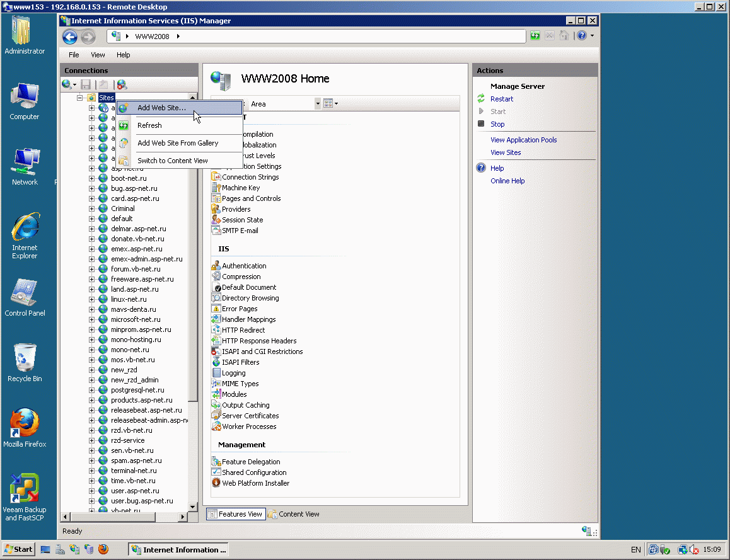730x560 pixels.
Task: Open the Logging feature
Action: click(229, 373)
